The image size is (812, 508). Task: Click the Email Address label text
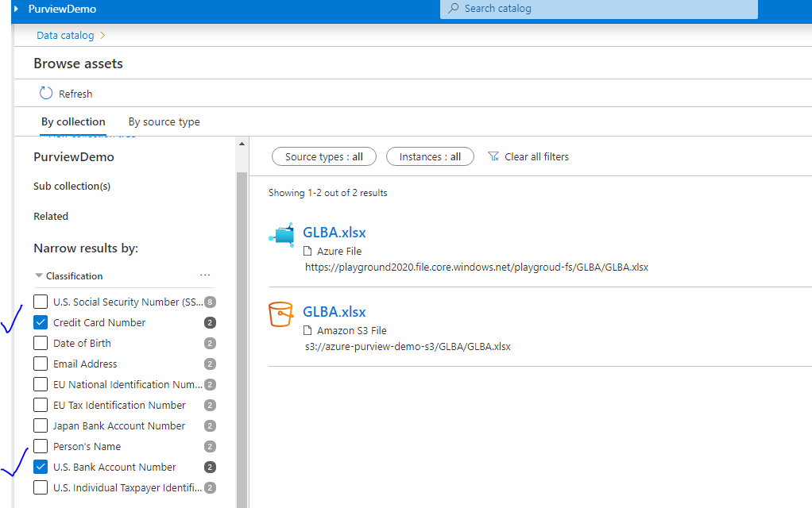point(85,364)
